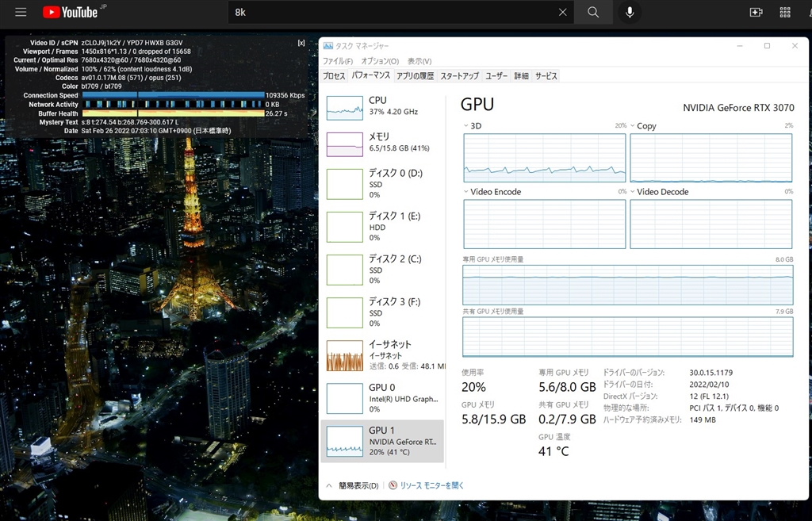This screenshot has width=812, height=521.
Task: Switch to the スタートアップ tab
Action: tap(459, 76)
